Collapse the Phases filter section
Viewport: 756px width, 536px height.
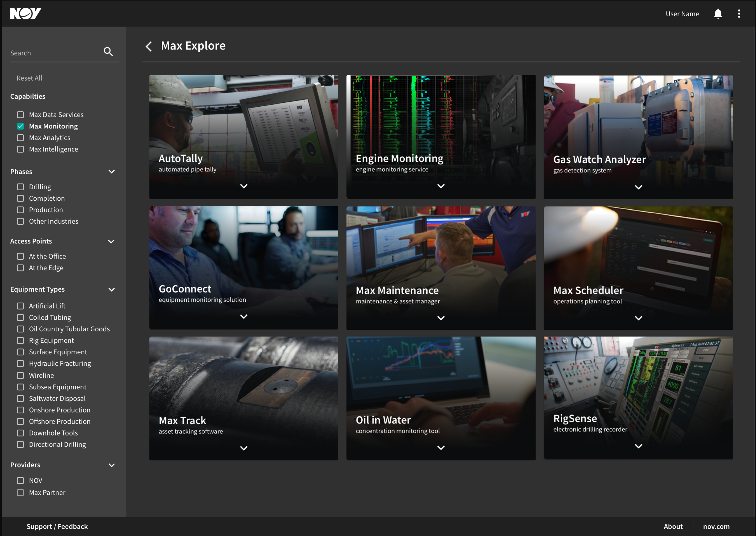pos(112,171)
